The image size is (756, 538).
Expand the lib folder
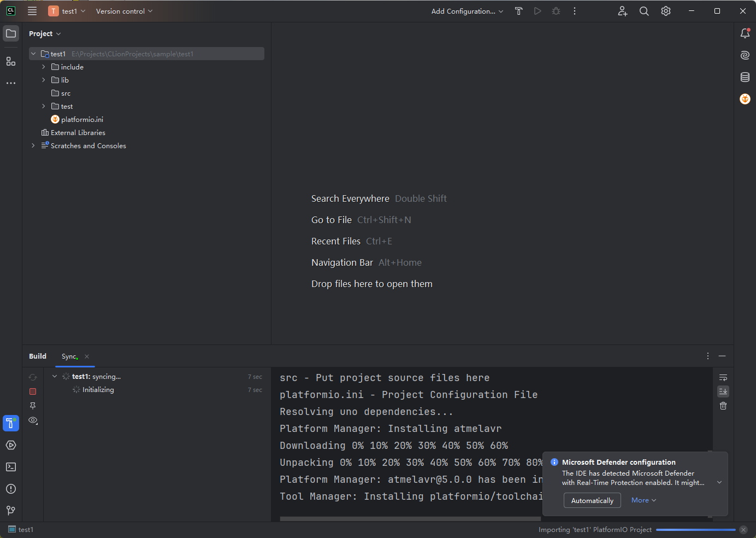44,80
